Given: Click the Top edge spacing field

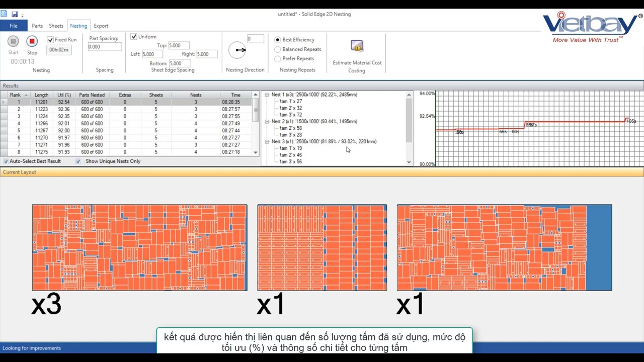Looking at the screenshot, I should point(179,45).
